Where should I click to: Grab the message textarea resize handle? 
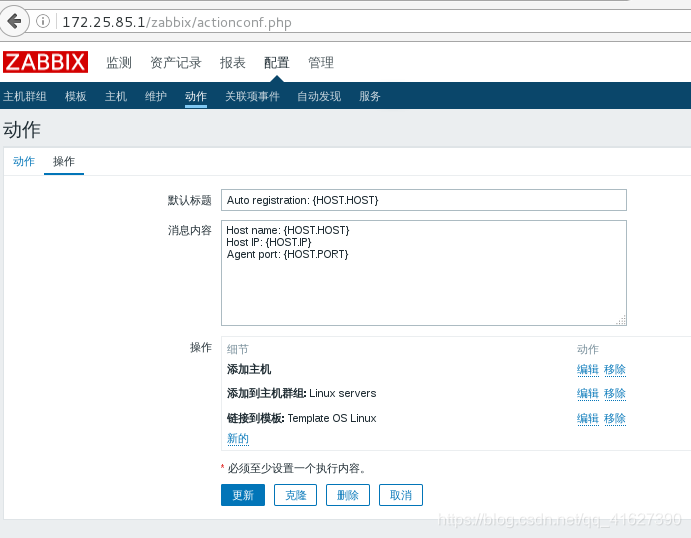621,320
